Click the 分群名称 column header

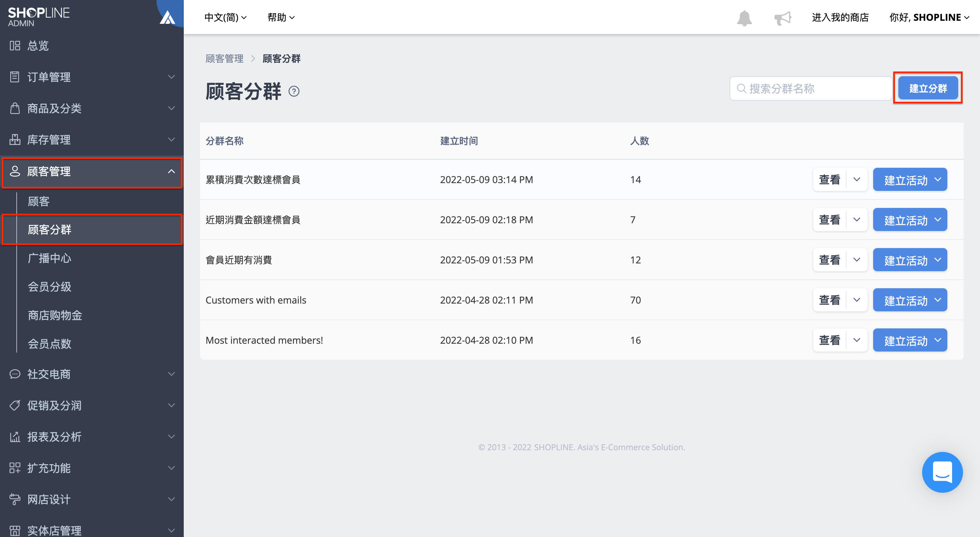pos(225,141)
